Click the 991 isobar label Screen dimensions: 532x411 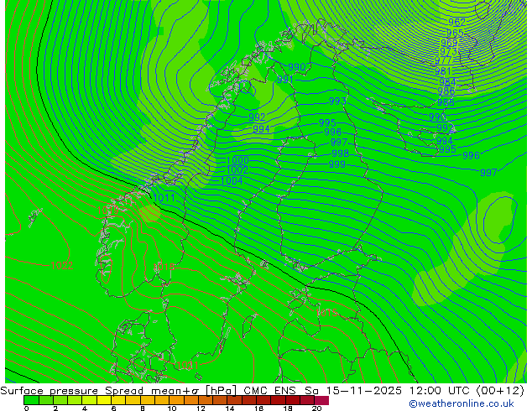click(x=285, y=80)
